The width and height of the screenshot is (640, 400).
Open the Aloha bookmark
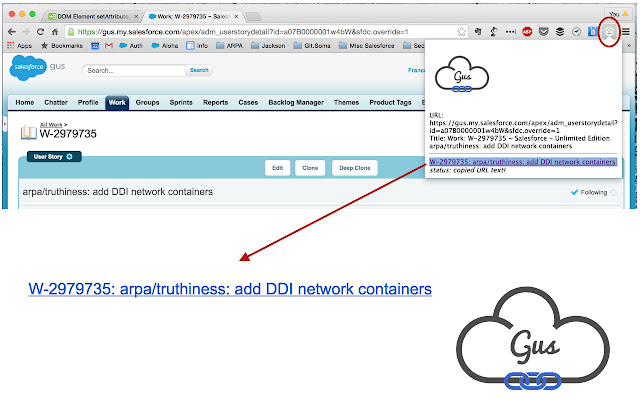(165, 46)
